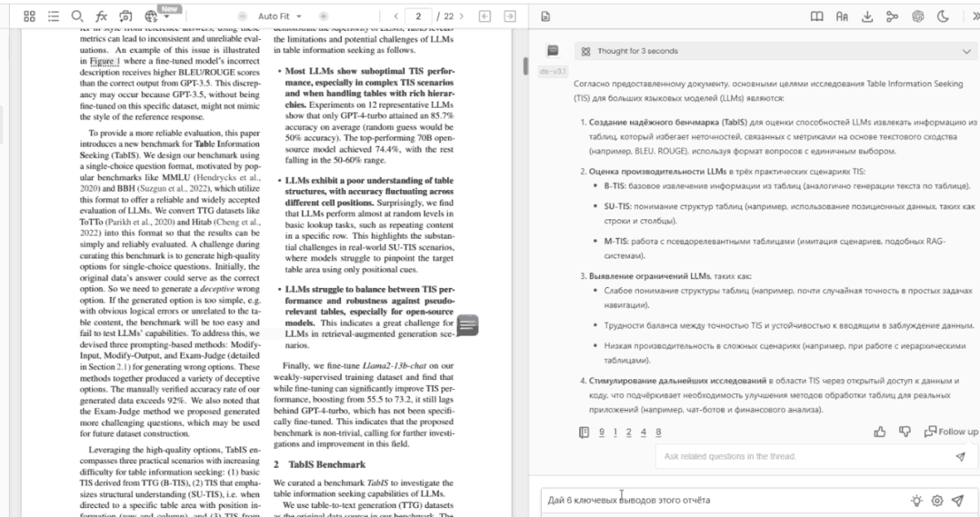This screenshot has height=517, width=980.
Task: Show the document outline list
Action: pyautogui.click(x=53, y=15)
